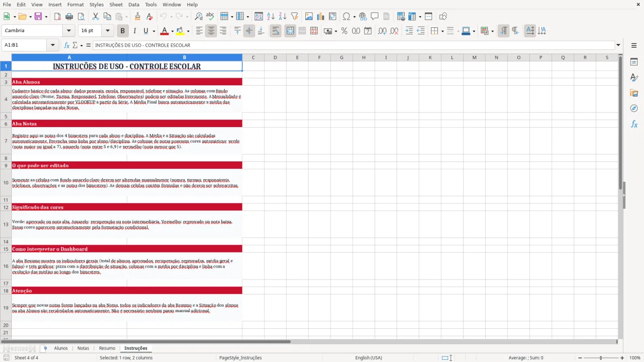Toggle Align Right
The height and width of the screenshot is (362, 644).
click(x=223, y=31)
